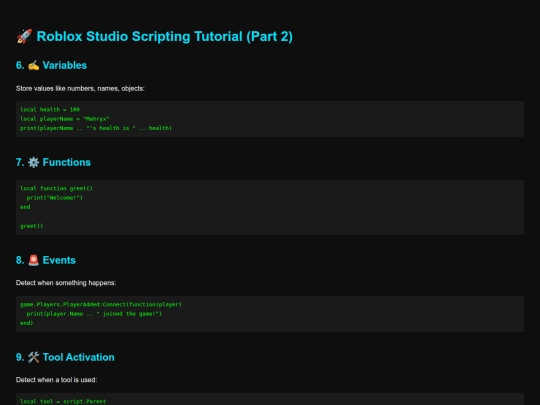Click the code line 'local tool = script.Parent'
Viewport: 540px width, 405px height.
tap(63, 402)
